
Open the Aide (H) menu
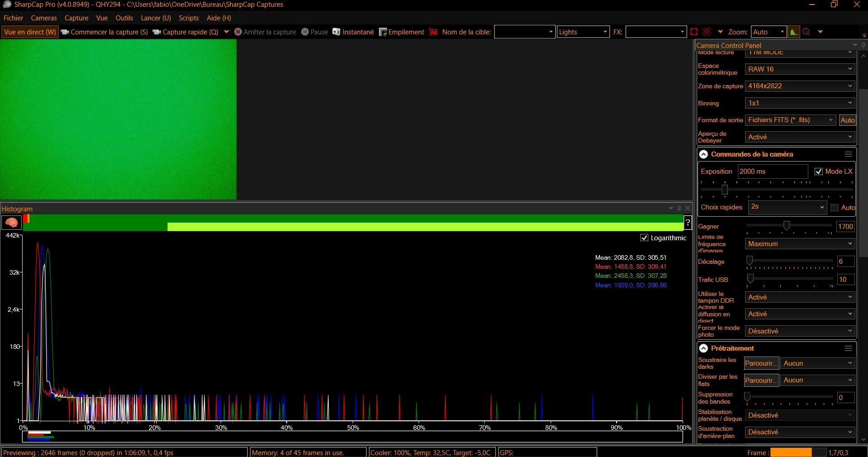pyautogui.click(x=219, y=18)
